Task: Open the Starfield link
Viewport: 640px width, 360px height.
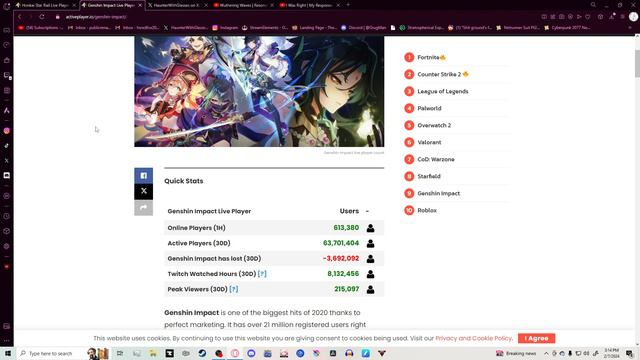Action: [429, 176]
